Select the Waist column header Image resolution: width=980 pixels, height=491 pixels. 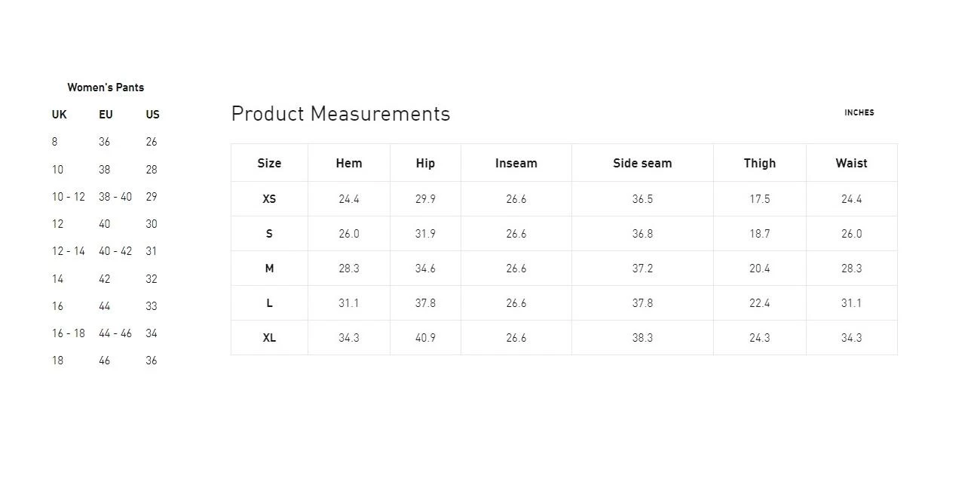pyautogui.click(x=851, y=163)
